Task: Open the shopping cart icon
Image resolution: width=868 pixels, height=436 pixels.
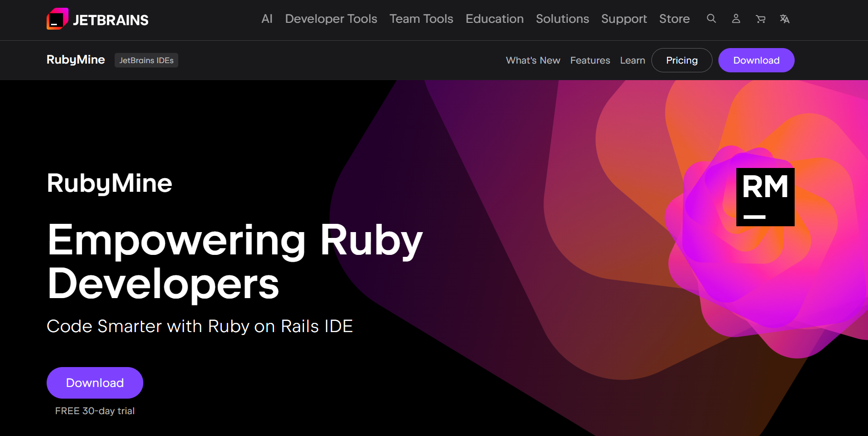Action: click(x=761, y=18)
